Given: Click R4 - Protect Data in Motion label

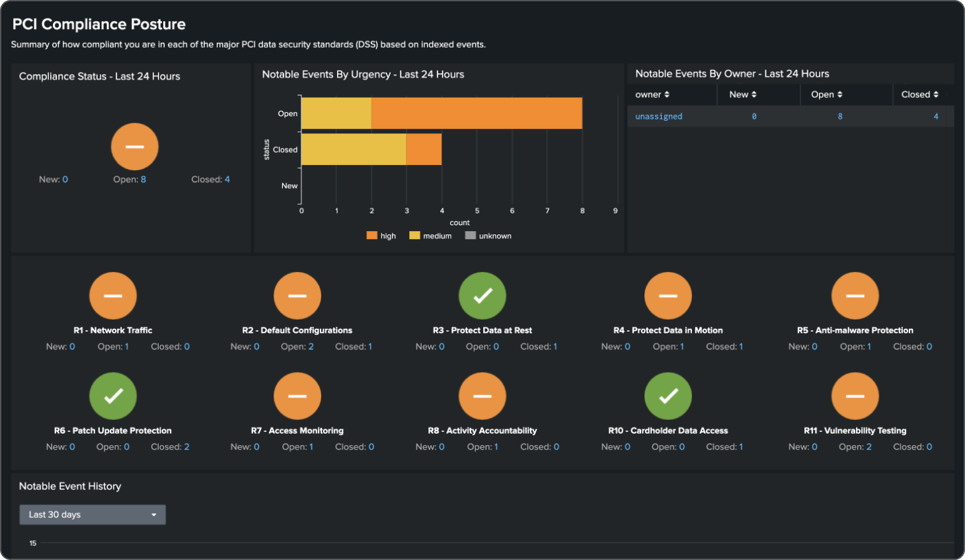Looking at the screenshot, I should point(668,330).
